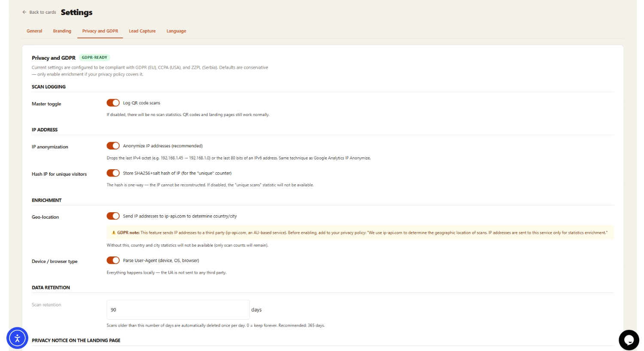Switch to the Branding tab

[62, 31]
